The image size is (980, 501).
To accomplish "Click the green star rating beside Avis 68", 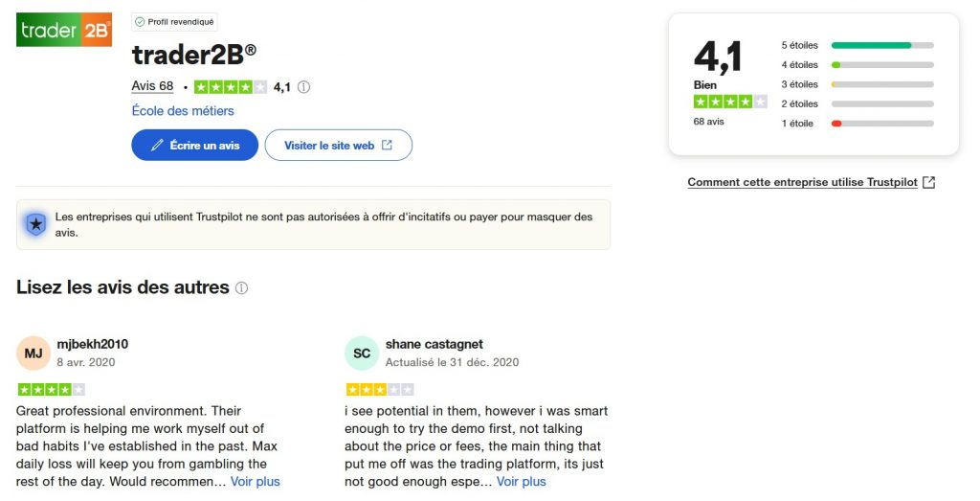I will [231, 87].
